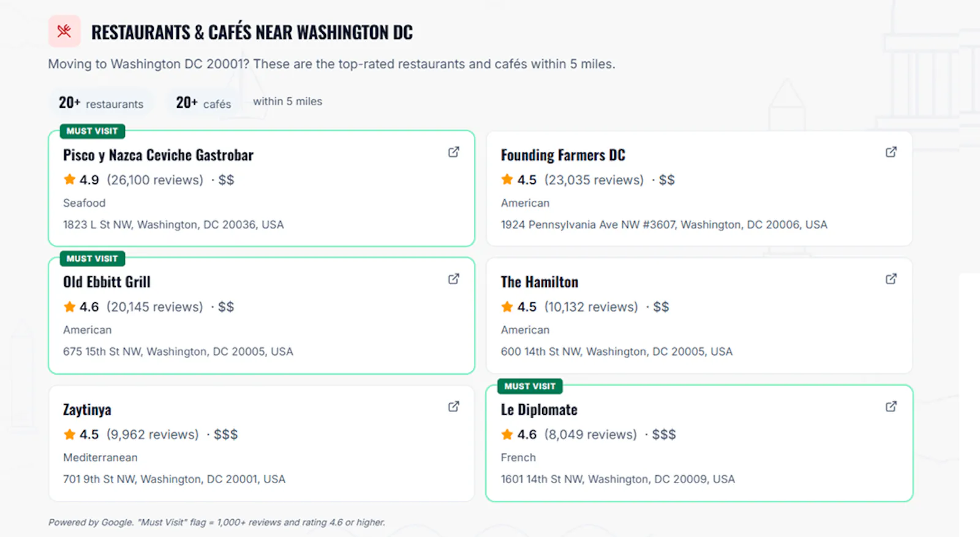Select the Zaytinya restaurant title
Viewport: 980px width, 537px height.
(87, 410)
